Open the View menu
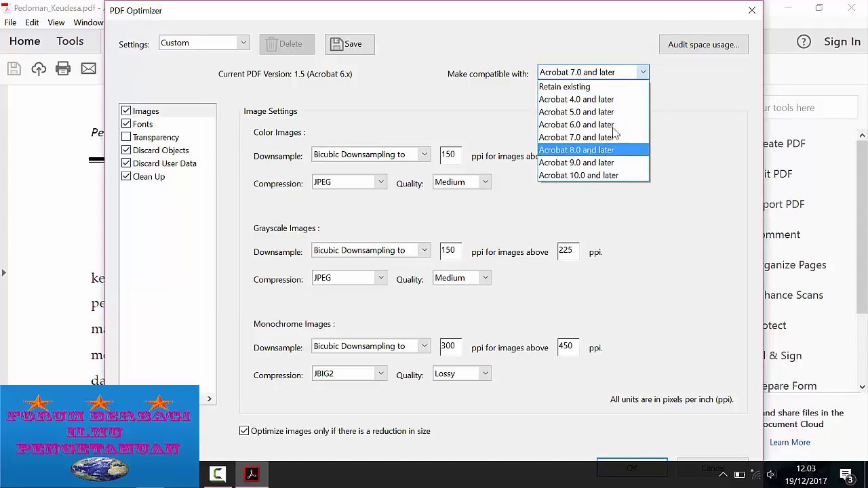 56,22
